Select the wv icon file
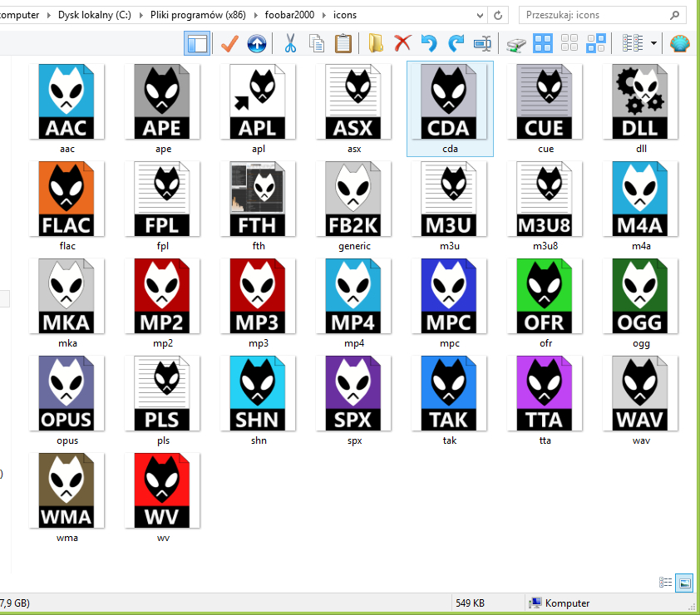The width and height of the screenshot is (700, 615). pos(162,498)
